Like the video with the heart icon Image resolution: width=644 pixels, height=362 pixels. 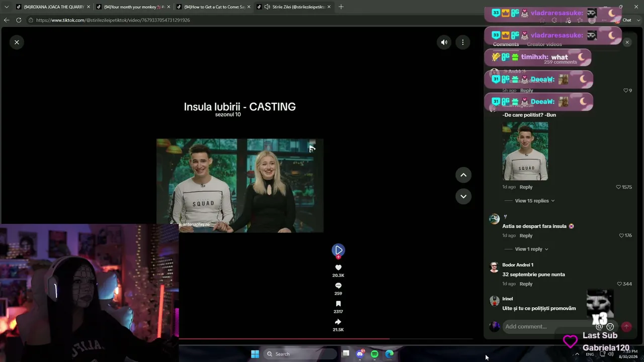click(338, 267)
